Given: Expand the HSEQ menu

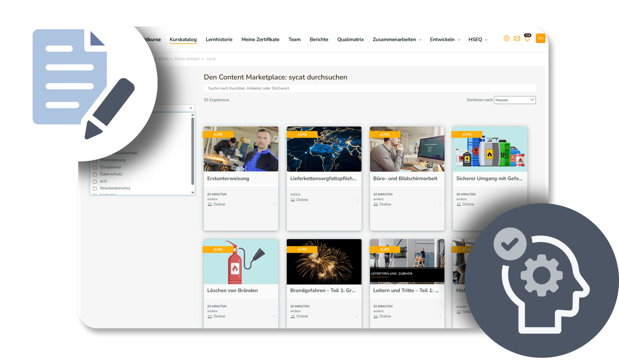Looking at the screenshot, I should tap(478, 40).
